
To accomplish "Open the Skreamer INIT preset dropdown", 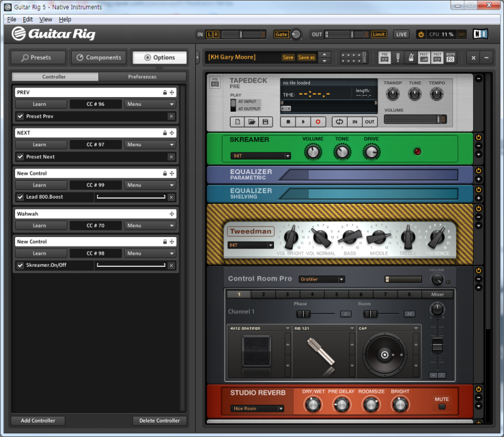I will click(261, 156).
